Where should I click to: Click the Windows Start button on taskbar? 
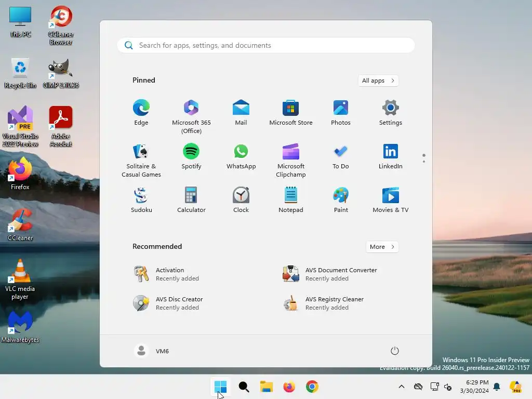(220, 387)
